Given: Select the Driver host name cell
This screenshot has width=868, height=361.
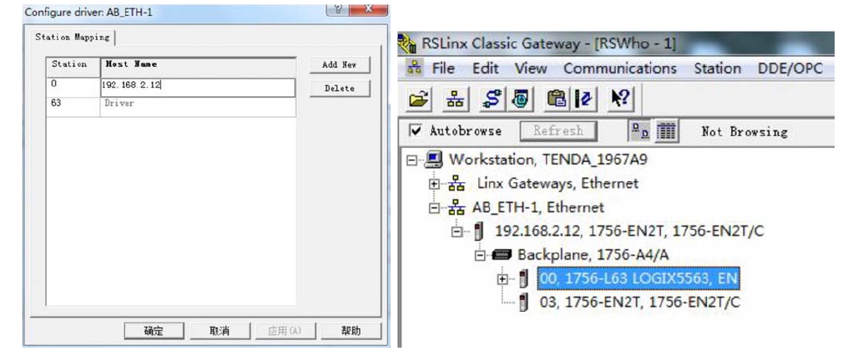Looking at the screenshot, I should (198, 106).
